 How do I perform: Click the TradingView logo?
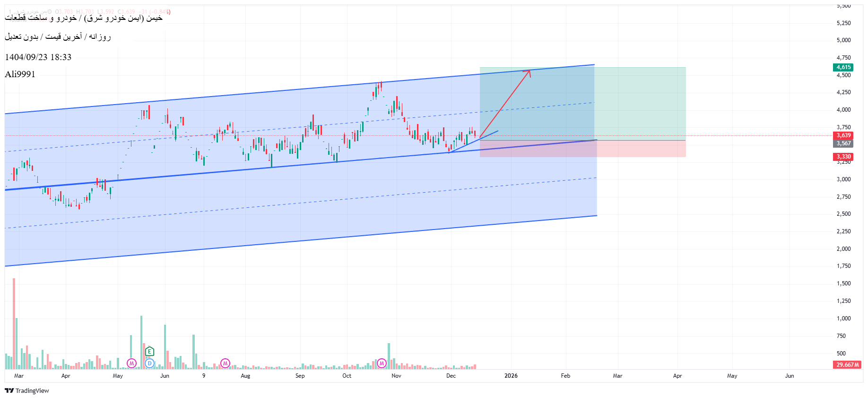[x=27, y=390]
